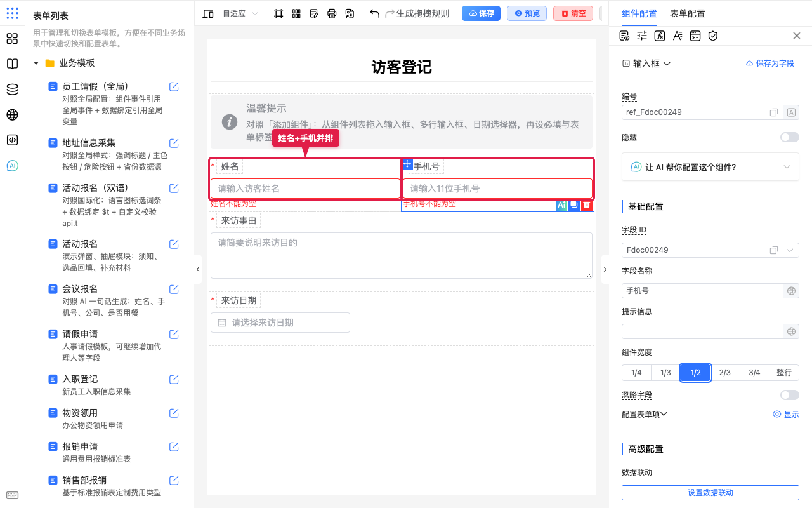Open the book icon in sidebar
The height and width of the screenshot is (508, 812).
click(x=12, y=64)
